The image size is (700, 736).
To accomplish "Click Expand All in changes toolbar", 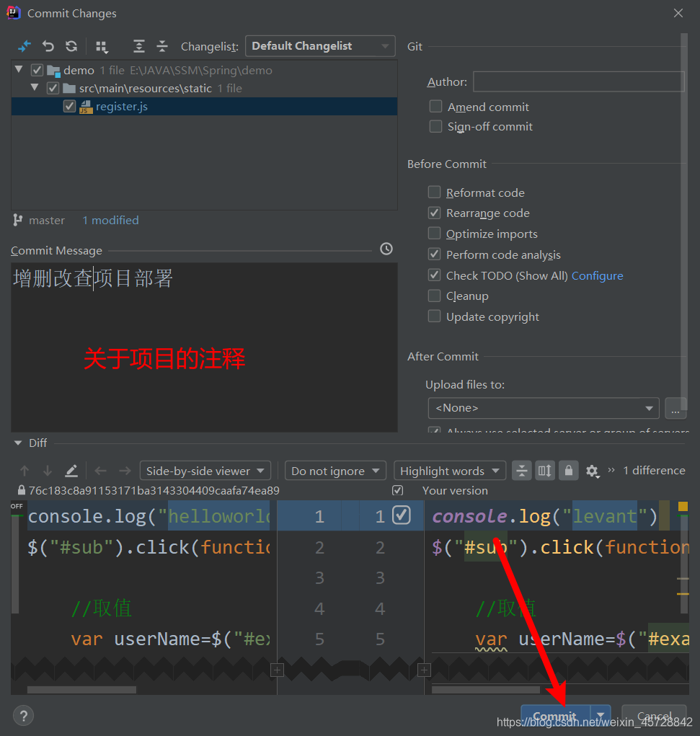I will (x=138, y=46).
